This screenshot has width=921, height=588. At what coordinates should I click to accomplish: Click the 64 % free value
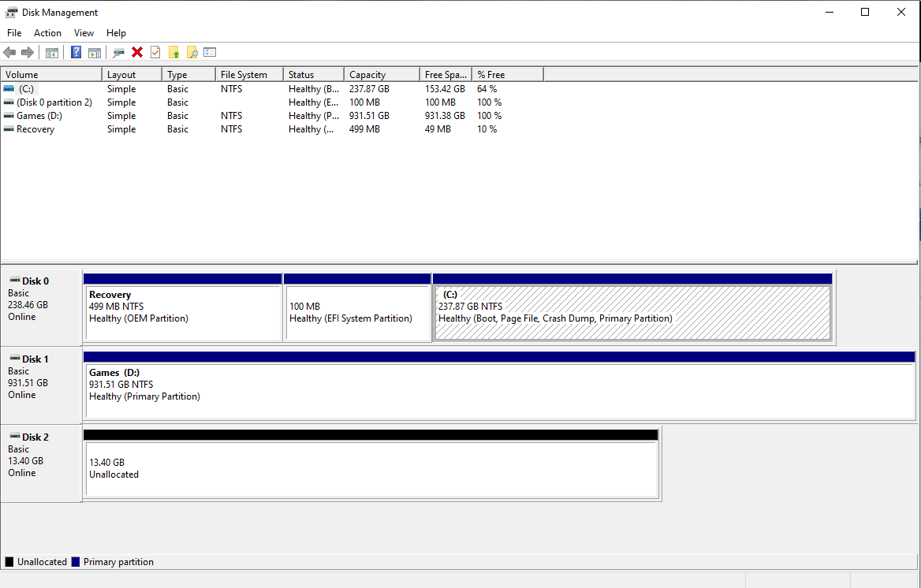(487, 89)
